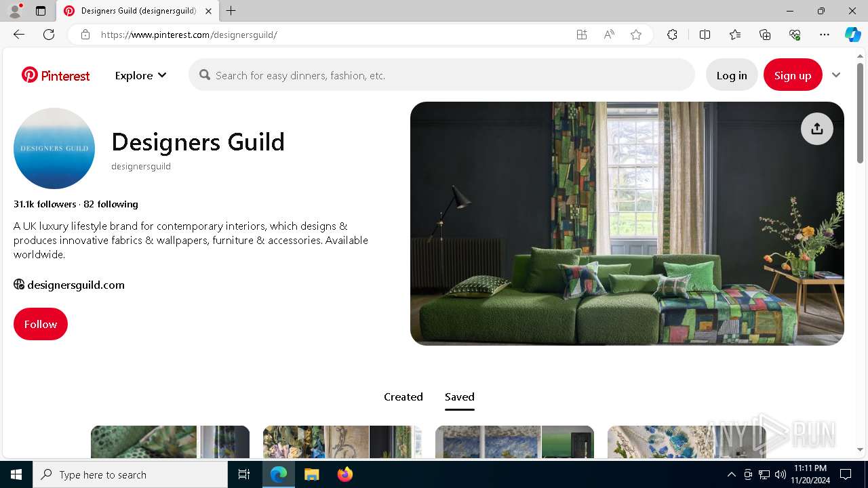Open the first board thumbnail with green fabric

170,442
